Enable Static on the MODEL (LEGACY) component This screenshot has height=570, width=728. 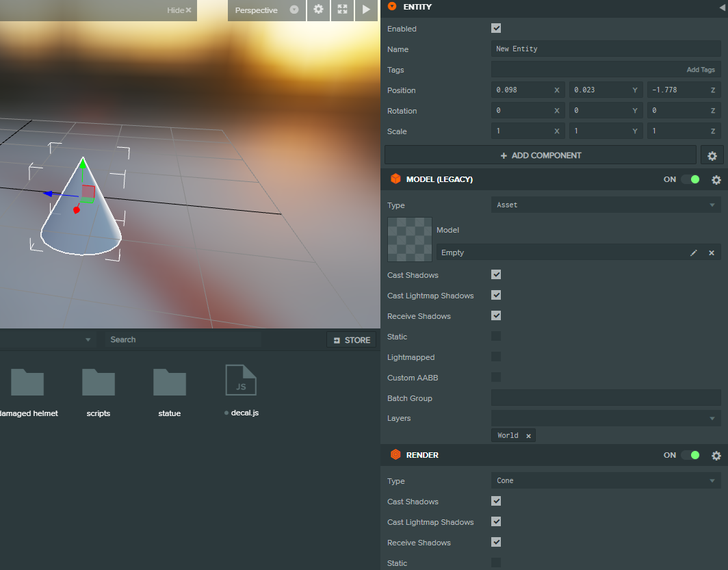(x=495, y=337)
